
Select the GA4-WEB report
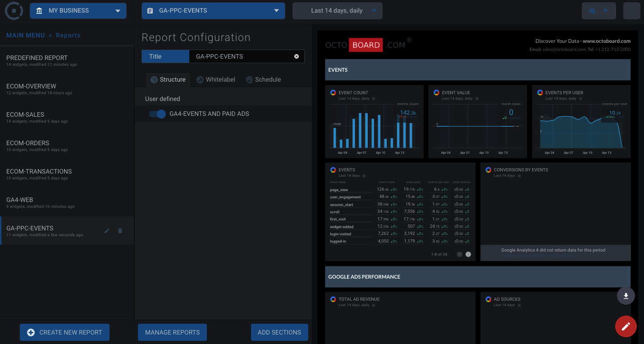tap(67, 203)
